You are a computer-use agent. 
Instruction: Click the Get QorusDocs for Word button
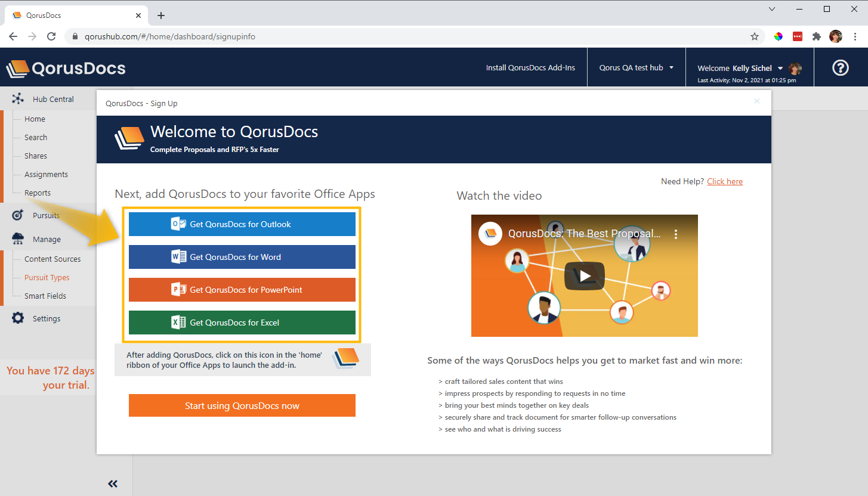(242, 257)
